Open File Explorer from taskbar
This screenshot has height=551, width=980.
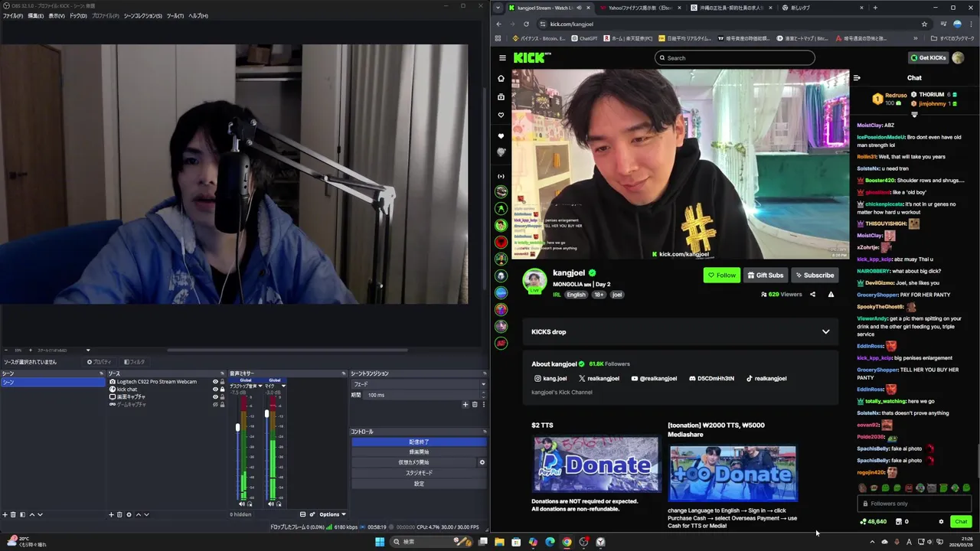(x=499, y=542)
